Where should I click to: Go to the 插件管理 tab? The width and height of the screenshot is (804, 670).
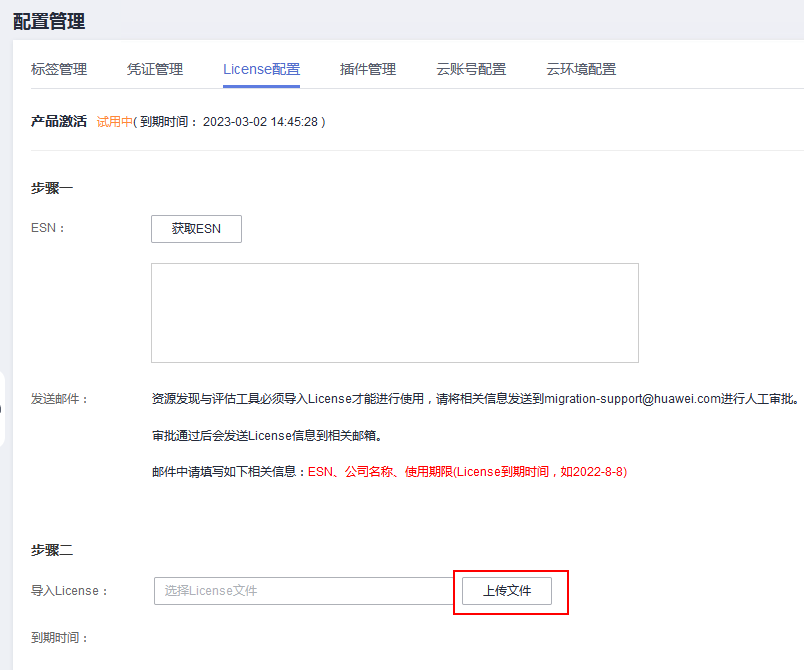pos(368,69)
